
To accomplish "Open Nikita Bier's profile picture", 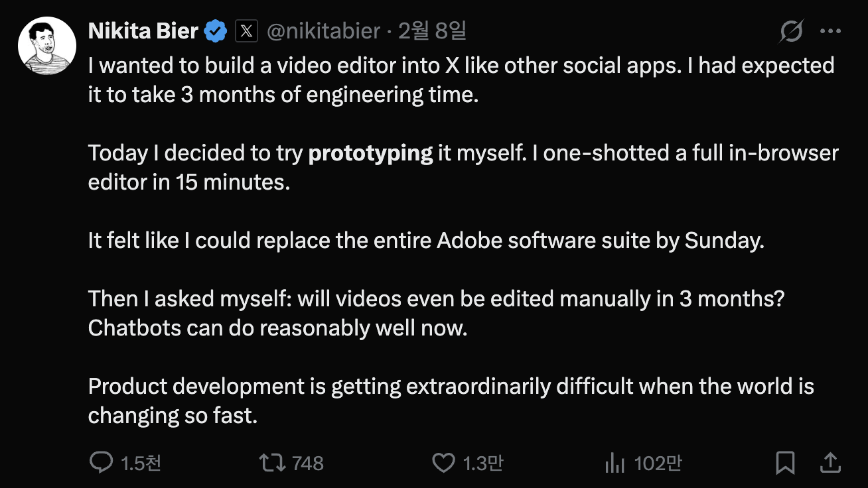I will (x=47, y=46).
